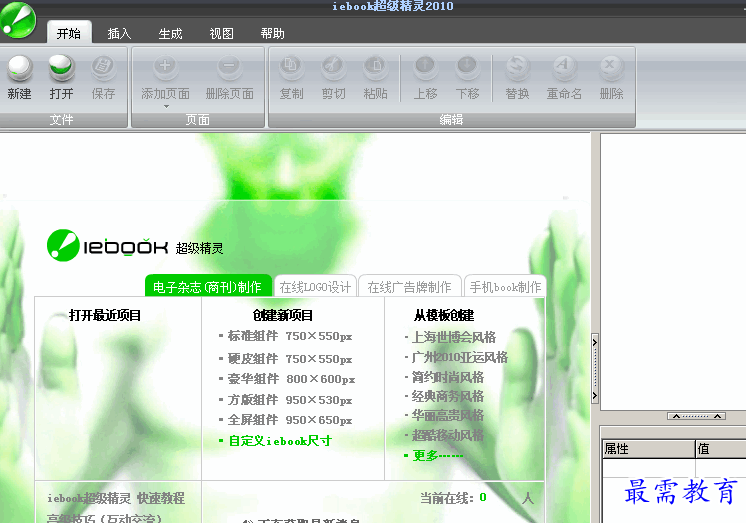Select the 在线LOGO设计 tab
746x523 pixels.
click(x=315, y=286)
